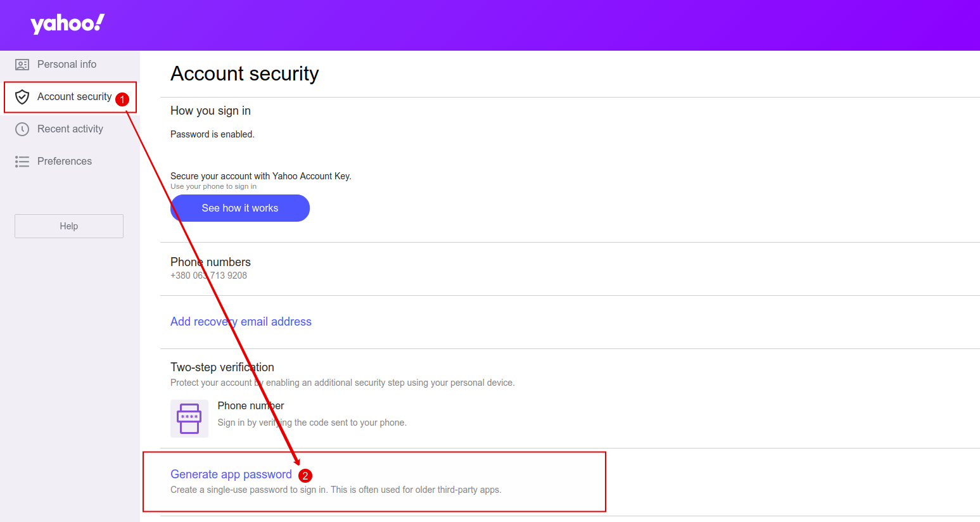980x522 pixels.
Task: Click the Two-step verification heading
Action: 222,367
